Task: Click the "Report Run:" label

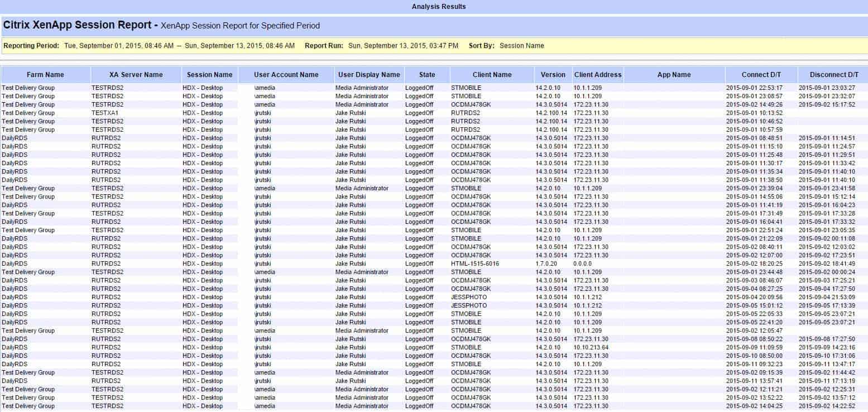Action: (324, 46)
